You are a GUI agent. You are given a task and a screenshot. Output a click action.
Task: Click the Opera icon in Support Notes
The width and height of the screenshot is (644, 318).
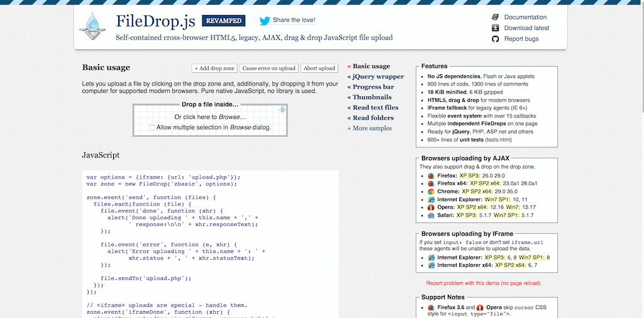point(480,307)
